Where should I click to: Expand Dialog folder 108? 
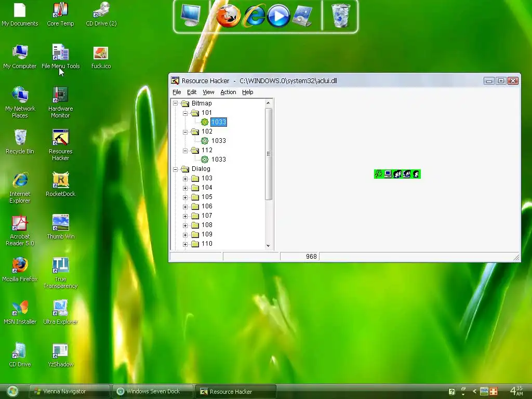coord(185,225)
